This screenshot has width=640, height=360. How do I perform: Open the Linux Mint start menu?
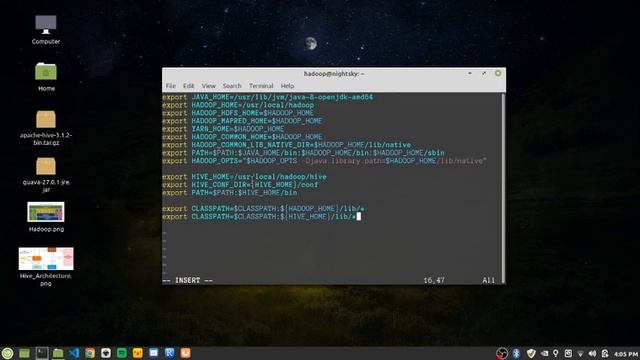[x=7, y=353]
